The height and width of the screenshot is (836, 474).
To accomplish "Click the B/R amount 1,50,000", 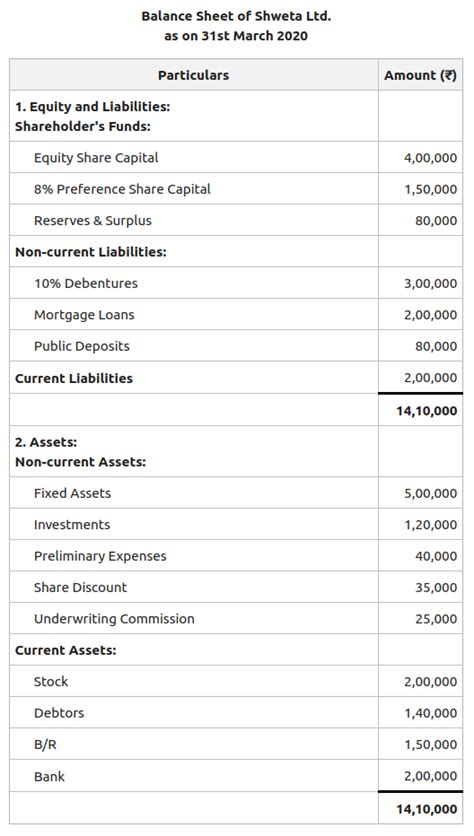I will tap(430, 745).
